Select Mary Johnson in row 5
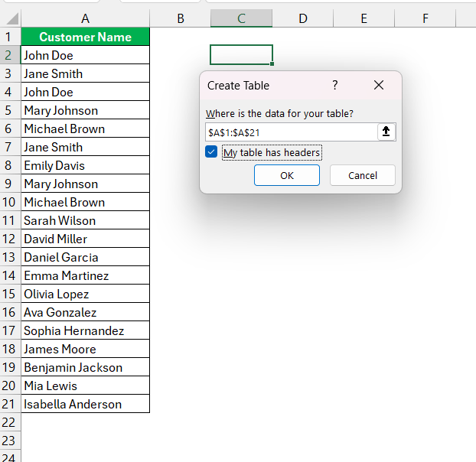 point(85,110)
